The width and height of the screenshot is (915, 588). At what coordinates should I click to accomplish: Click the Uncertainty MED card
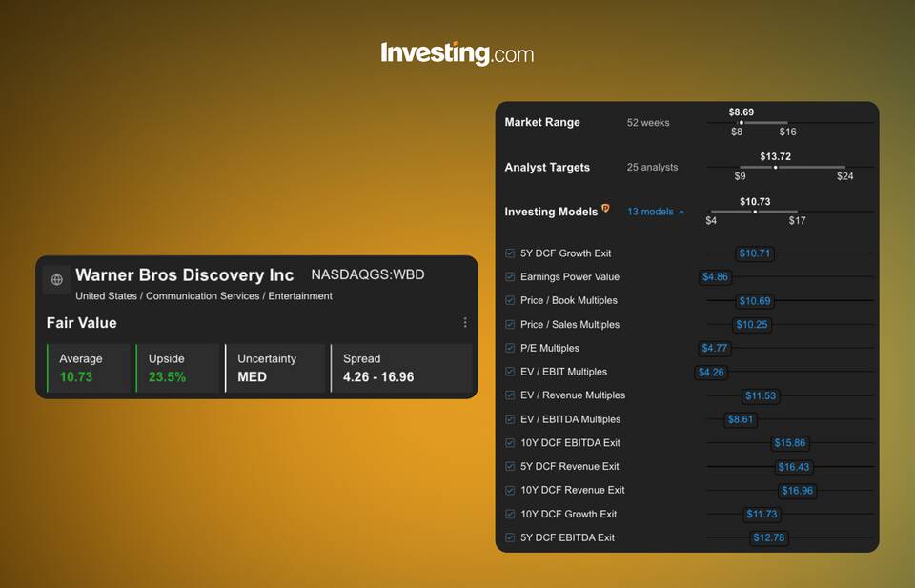[274, 368]
